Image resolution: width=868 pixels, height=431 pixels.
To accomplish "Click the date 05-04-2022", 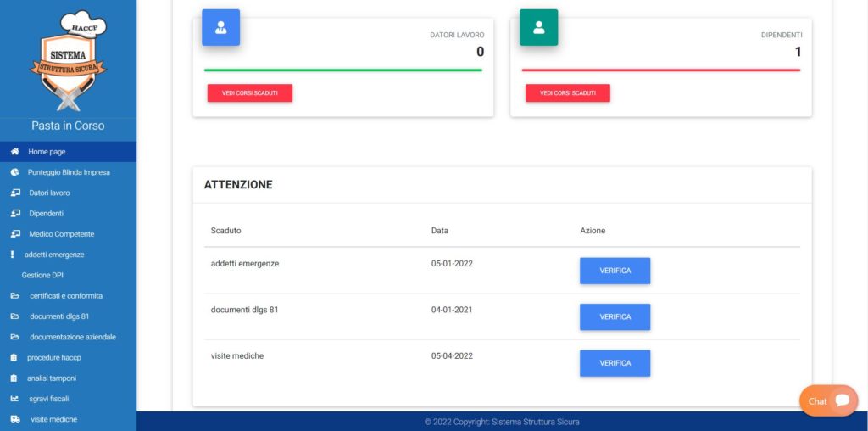I will click(x=453, y=356).
